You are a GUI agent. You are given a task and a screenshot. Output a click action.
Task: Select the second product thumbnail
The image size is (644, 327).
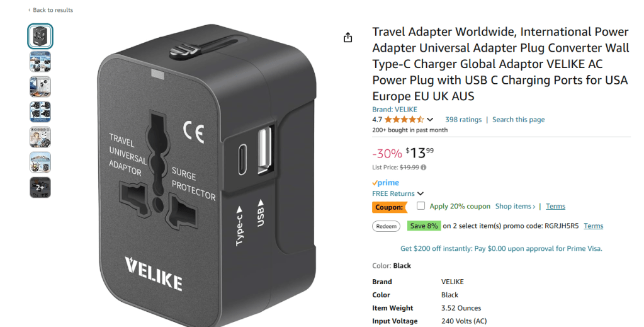pos(40,62)
